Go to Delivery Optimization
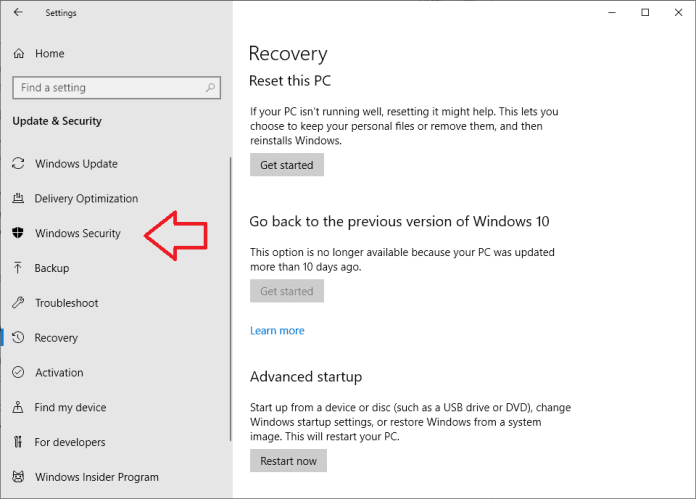This screenshot has height=499, width=696. tap(86, 198)
